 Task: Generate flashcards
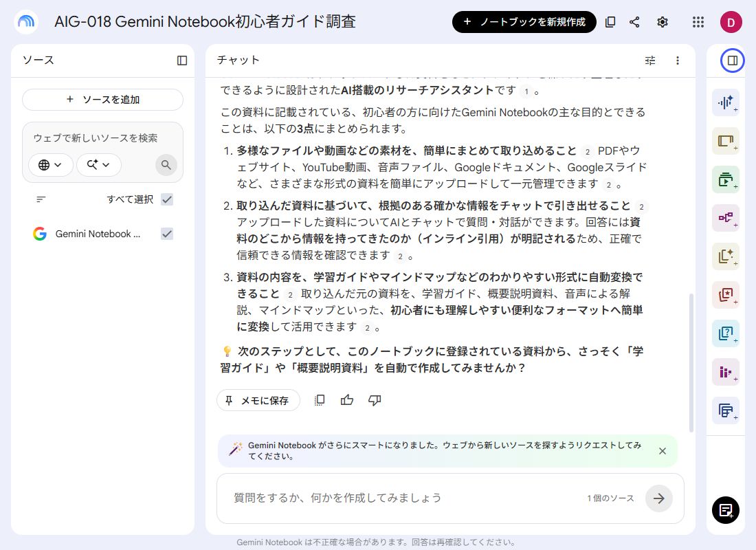[726, 295]
